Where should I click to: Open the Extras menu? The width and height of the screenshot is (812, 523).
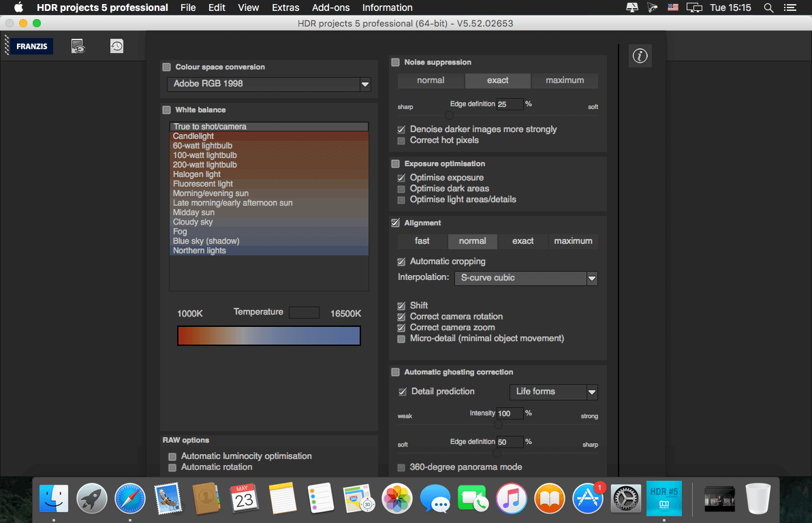[285, 7]
